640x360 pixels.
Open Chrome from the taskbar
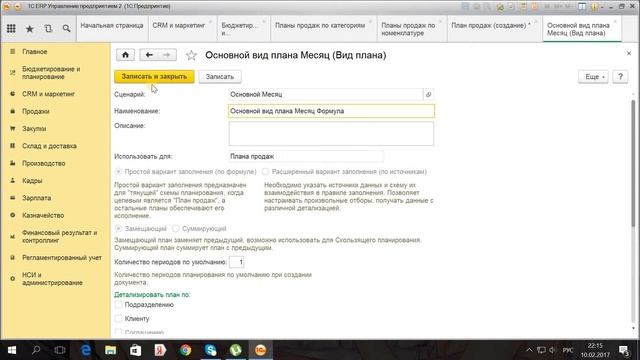pos(185,350)
